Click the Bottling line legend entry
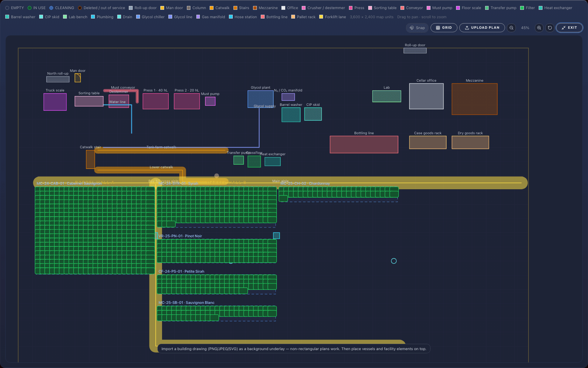The width and height of the screenshot is (588, 368). pyautogui.click(x=274, y=17)
